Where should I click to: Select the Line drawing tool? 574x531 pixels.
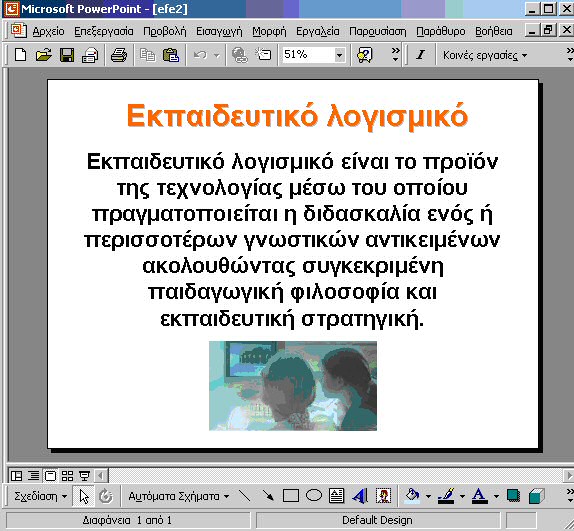tap(244, 496)
